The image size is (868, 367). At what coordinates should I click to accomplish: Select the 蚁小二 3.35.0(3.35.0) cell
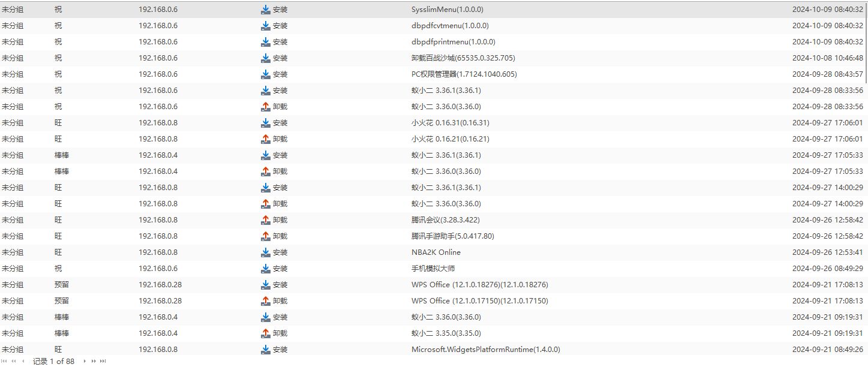point(446,333)
